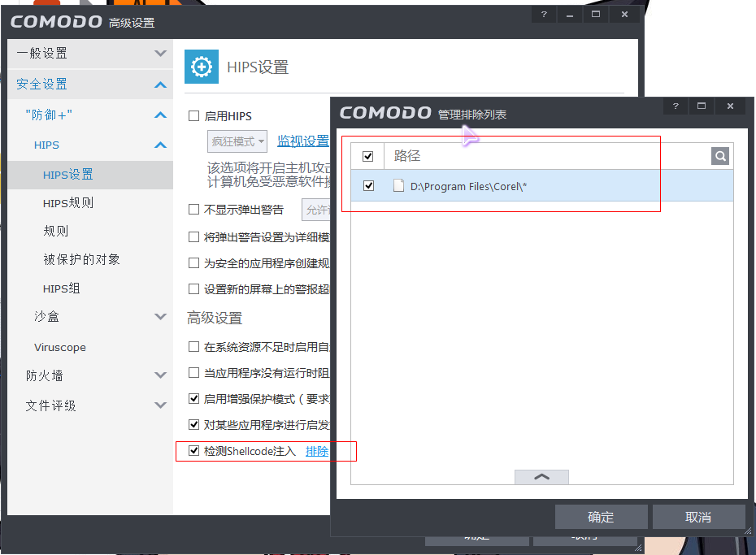Click the 排除 link beside Shellcode detection

coord(317,451)
